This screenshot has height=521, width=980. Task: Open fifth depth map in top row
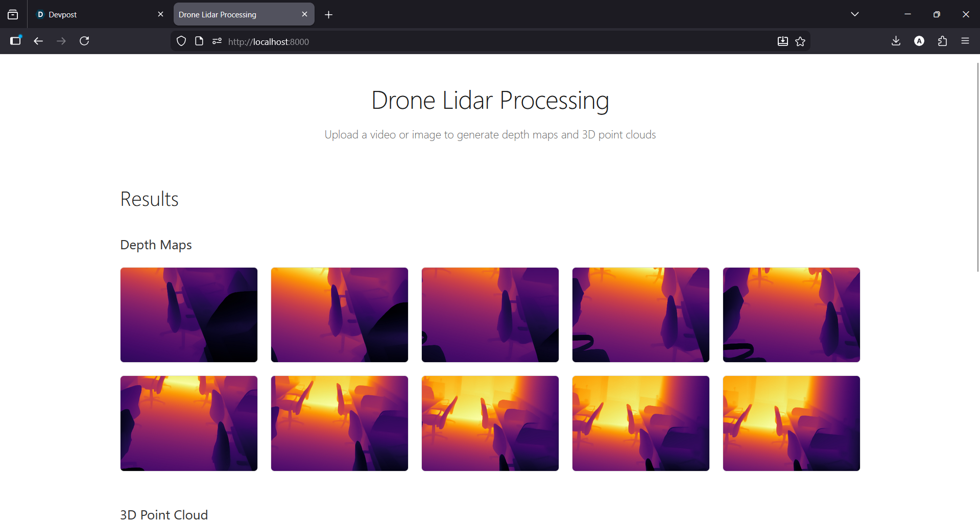(792, 315)
